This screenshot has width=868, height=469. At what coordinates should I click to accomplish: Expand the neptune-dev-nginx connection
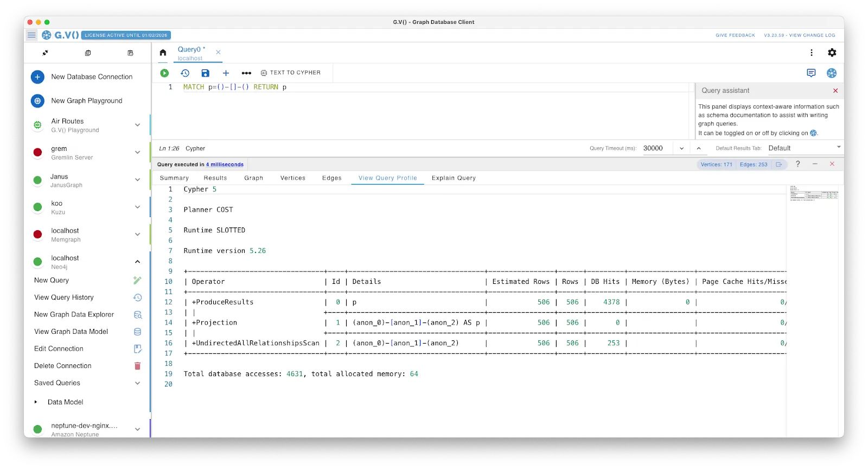[x=137, y=429]
